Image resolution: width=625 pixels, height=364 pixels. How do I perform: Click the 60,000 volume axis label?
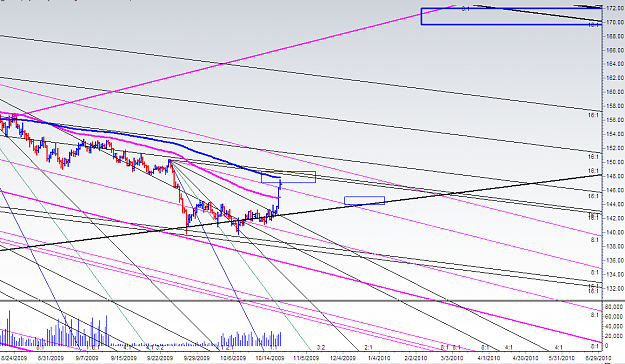[x=614, y=317]
